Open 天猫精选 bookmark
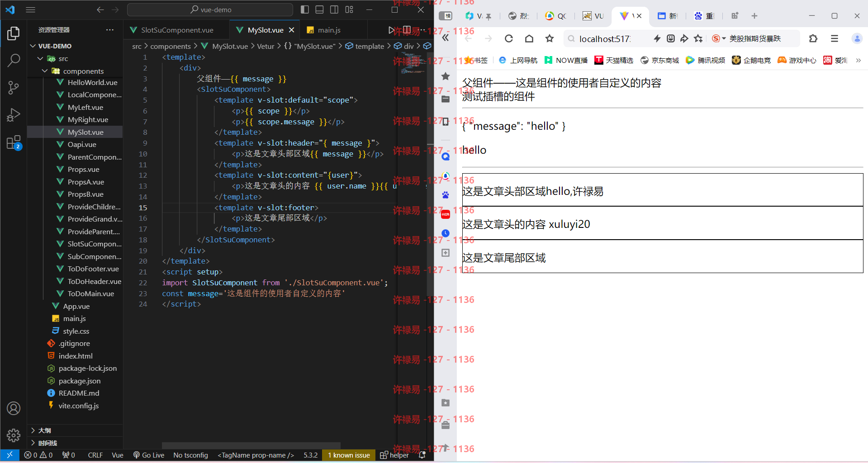The height and width of the screenshot is (463, 868). 614,61
